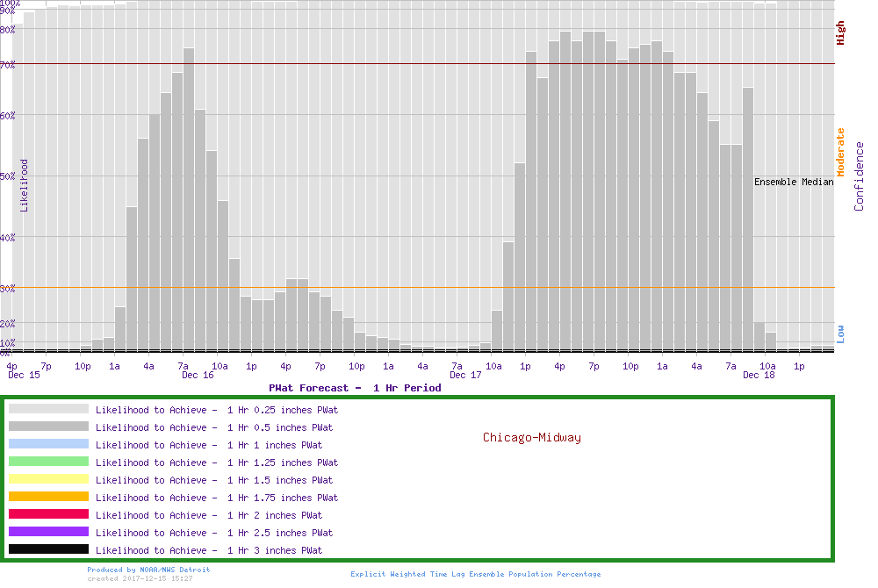Click legend text '1 Hr 3 inches PWat'

click(x=275, y=550)
